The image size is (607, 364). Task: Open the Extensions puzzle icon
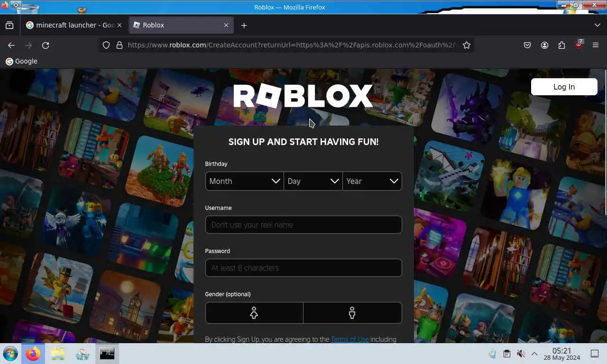pos(561,45)
